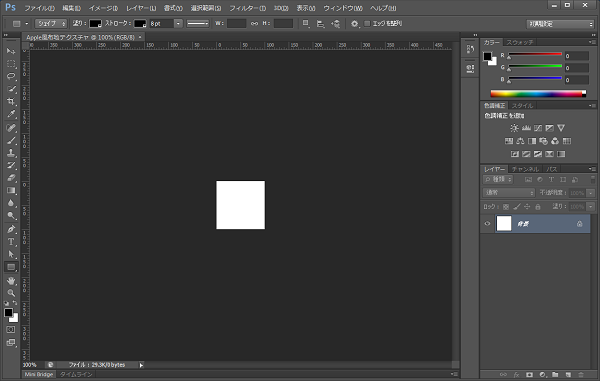This screenshot has width=600, height=381.
Task: Toggle the align edges checkbox
Action: click(367, 24)
